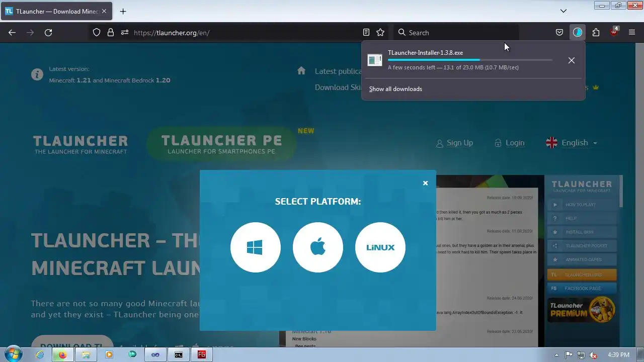Click the Action Center flag tray icon

point(569,355)
